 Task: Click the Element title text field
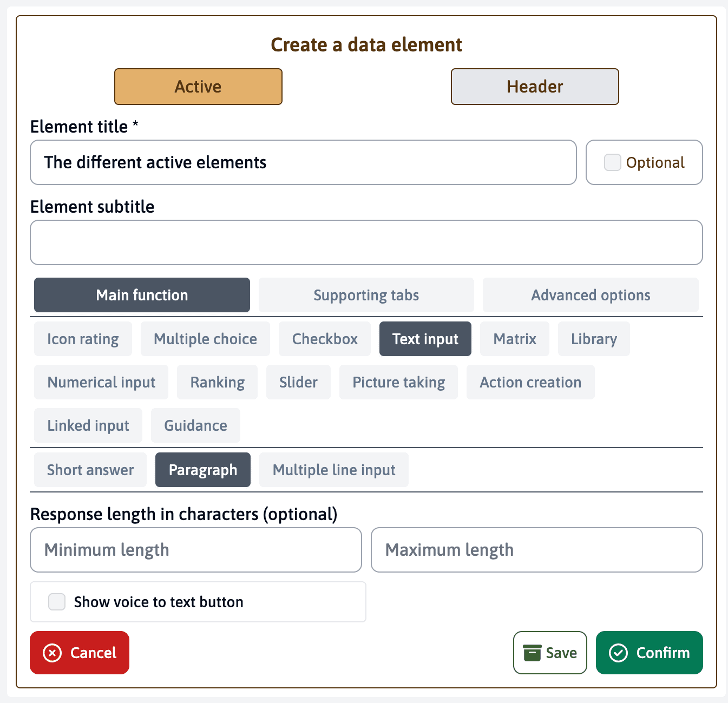point(303,162)
